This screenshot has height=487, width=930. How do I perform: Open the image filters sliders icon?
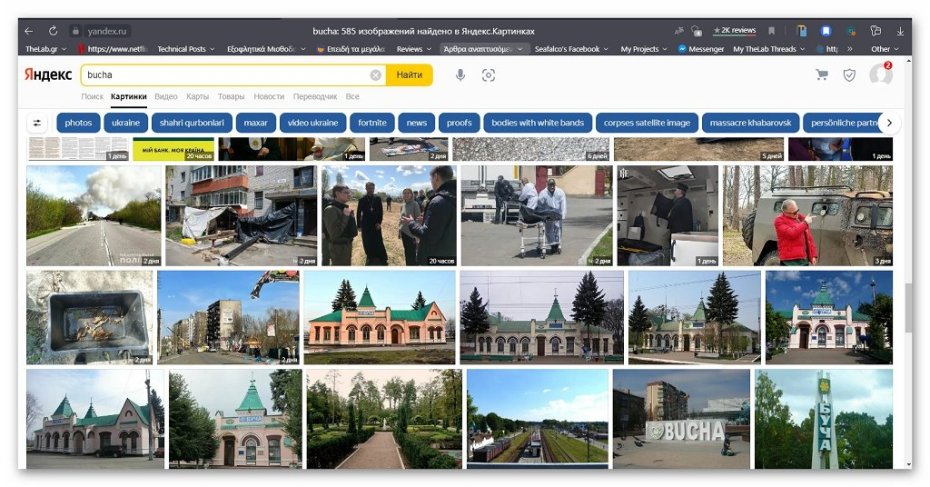[x=37, y=123]
